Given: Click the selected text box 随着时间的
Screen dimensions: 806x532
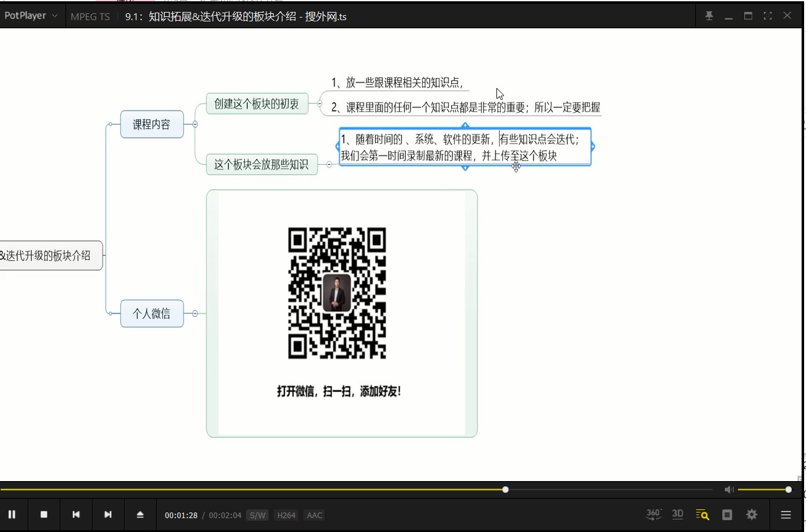Looking at the screenshot, I should 465,147.
